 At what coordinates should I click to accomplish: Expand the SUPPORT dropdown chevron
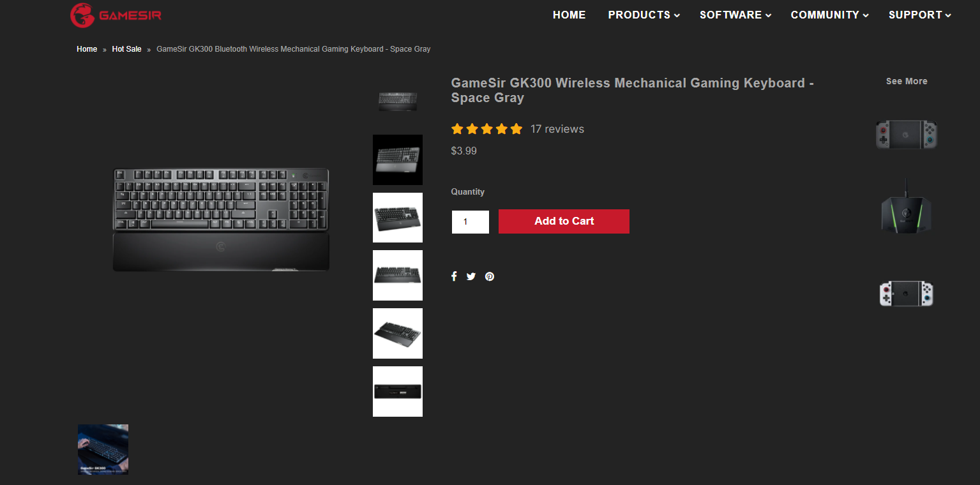coord(948,15)
